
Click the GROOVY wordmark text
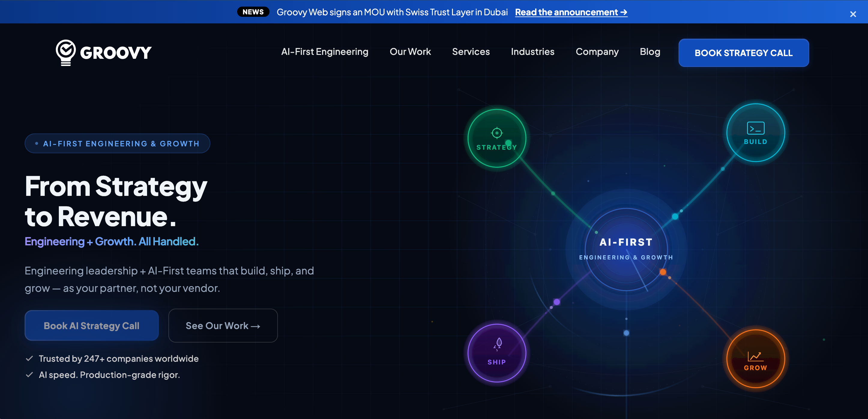tap(116, 53)
